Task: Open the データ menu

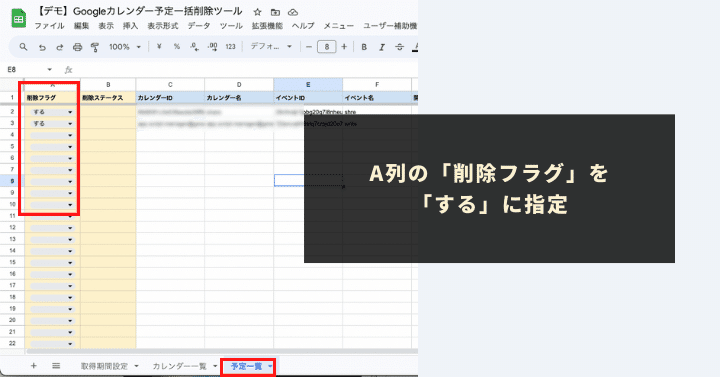Action: pos(199,26)
